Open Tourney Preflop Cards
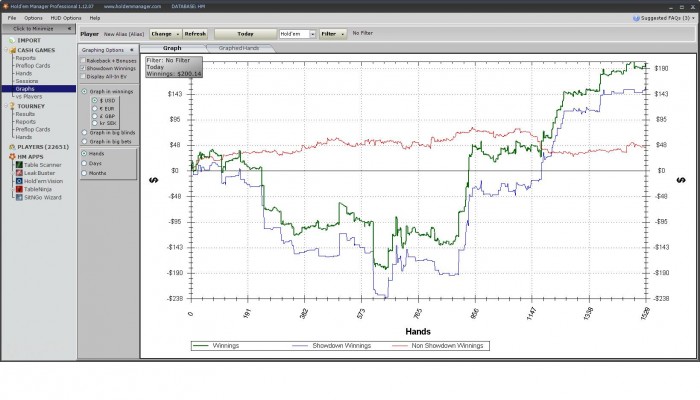 click(x=33, y=129)
